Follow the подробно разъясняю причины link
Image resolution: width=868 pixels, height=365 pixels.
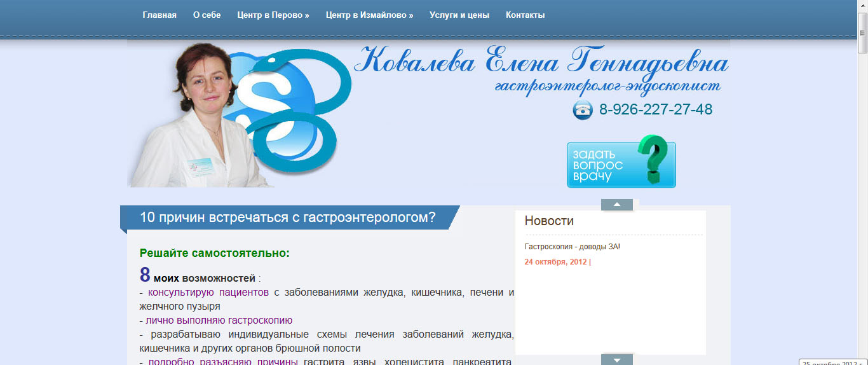point(223,362)
